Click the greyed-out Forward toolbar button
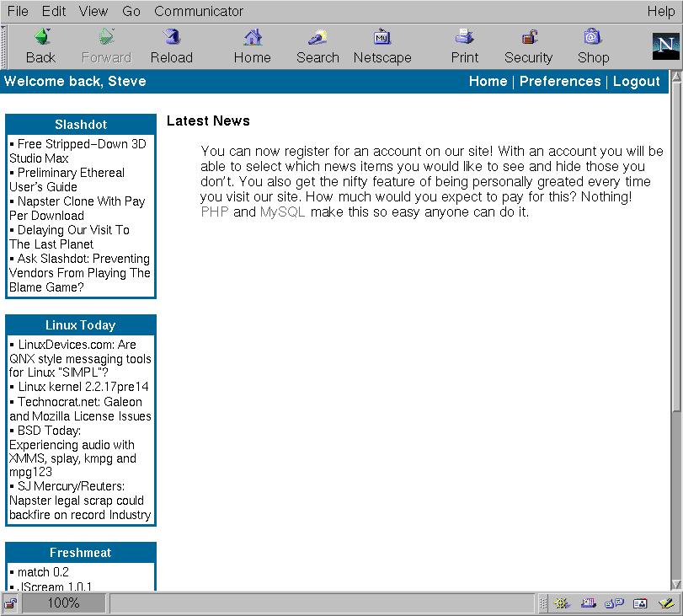The width and height of the screenshot is (683, 616). coord(106,46)
